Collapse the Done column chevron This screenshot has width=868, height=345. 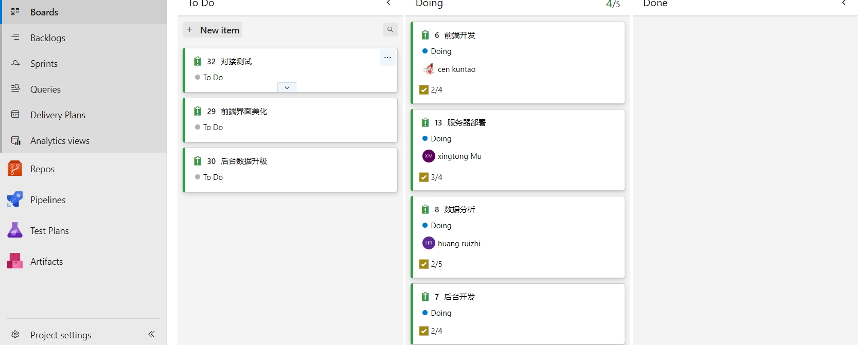tap(844, 3)
